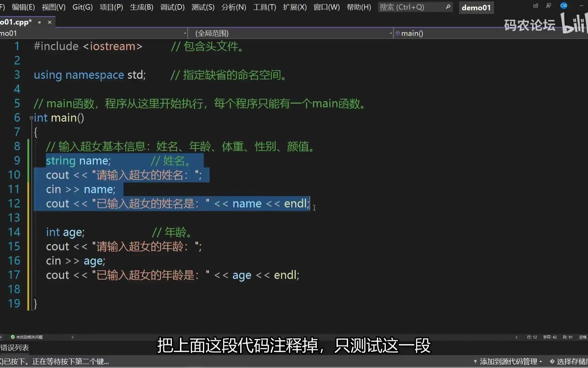Open the CW account avatar
The height and width of the screenshot is (368, 588).
(564, 5)
